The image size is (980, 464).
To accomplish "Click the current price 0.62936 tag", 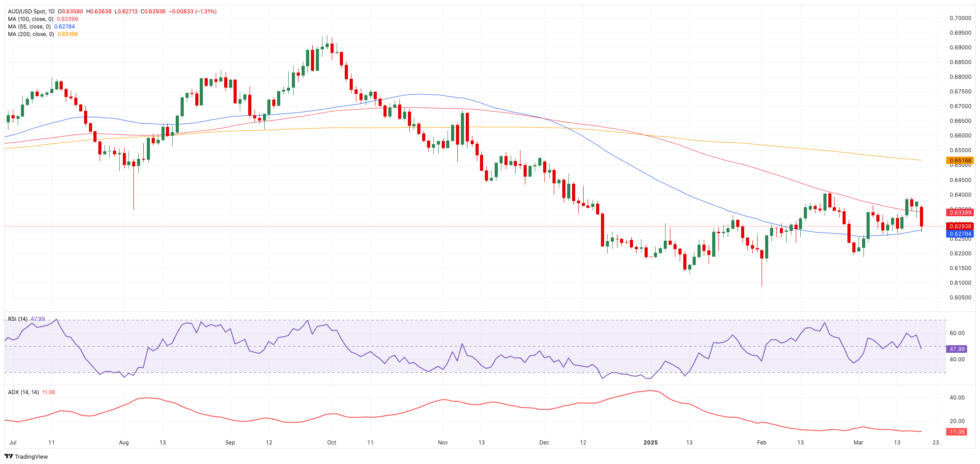I will click(960, 226).
